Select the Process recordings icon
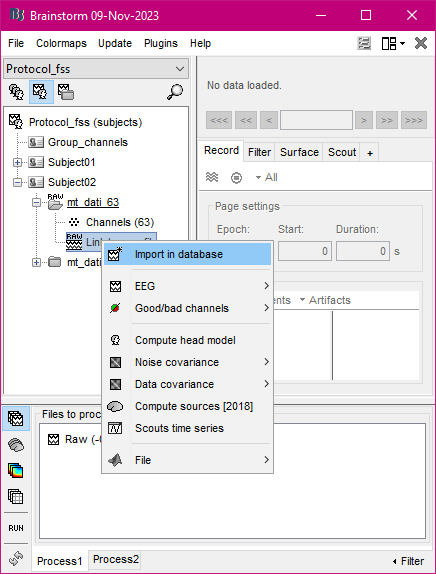The height and width of the screenshot is (574, 436). 16,418
